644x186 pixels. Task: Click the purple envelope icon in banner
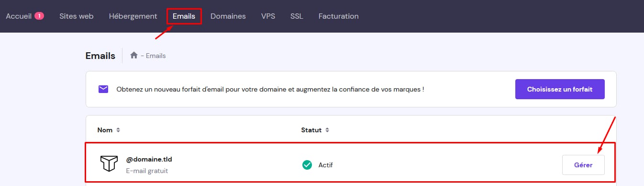pyautogui.click(x=103, y=89)
